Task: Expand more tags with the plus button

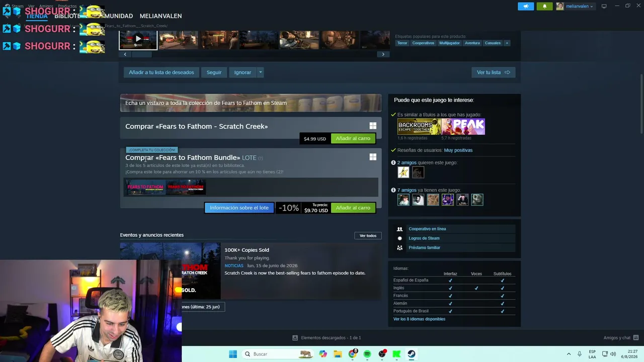Action: coord(507,43)
